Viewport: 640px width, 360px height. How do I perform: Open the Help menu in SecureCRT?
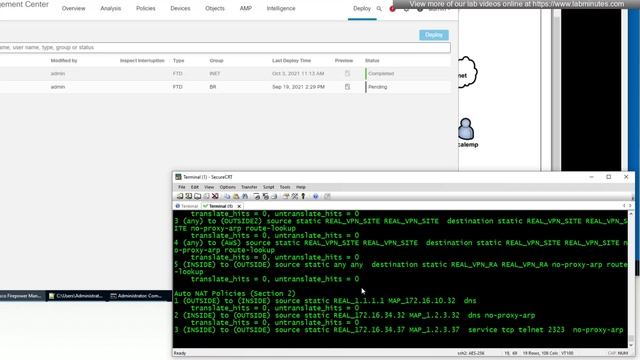[x=301, y=187]
